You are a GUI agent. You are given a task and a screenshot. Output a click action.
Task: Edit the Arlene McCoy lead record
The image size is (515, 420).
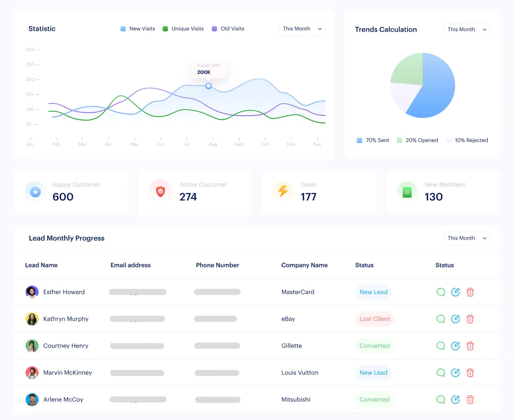point(455,400)
